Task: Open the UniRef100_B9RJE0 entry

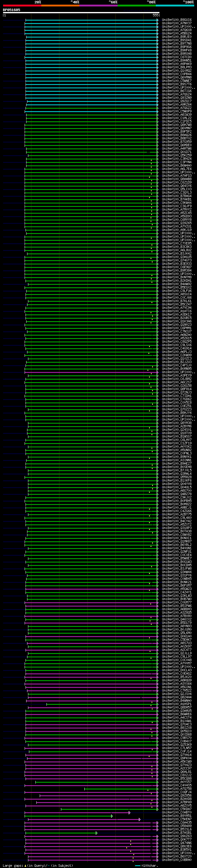Action: pos(177,37)
